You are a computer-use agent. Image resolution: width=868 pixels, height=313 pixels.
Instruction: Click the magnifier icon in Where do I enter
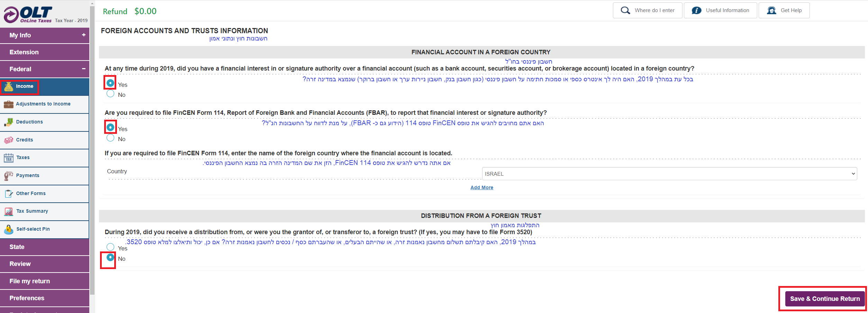pos(625,10)
